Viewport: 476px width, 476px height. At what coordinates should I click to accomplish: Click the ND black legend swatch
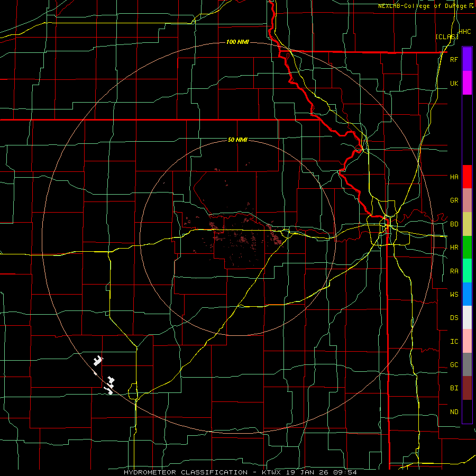(x=467, y=411)
